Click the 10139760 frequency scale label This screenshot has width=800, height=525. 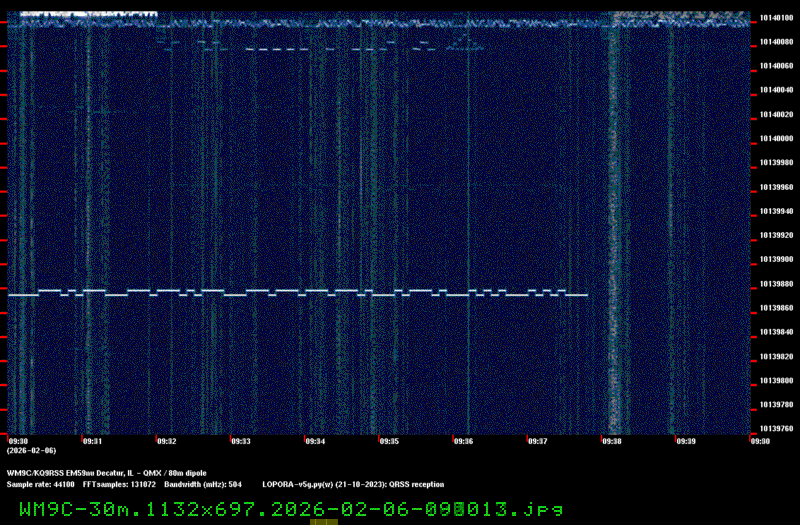click(x=776, y=429)
